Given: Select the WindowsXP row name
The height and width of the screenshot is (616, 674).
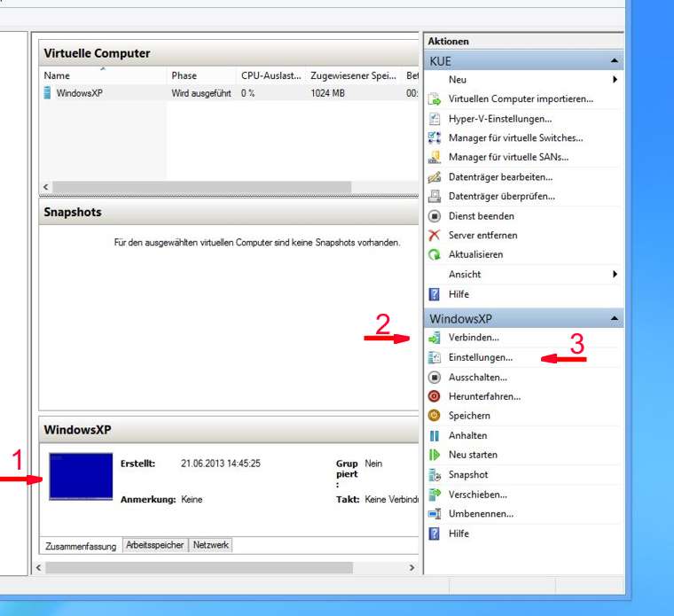Looking at the screenshot, I should pyautogui.click(x=80, y=93).
